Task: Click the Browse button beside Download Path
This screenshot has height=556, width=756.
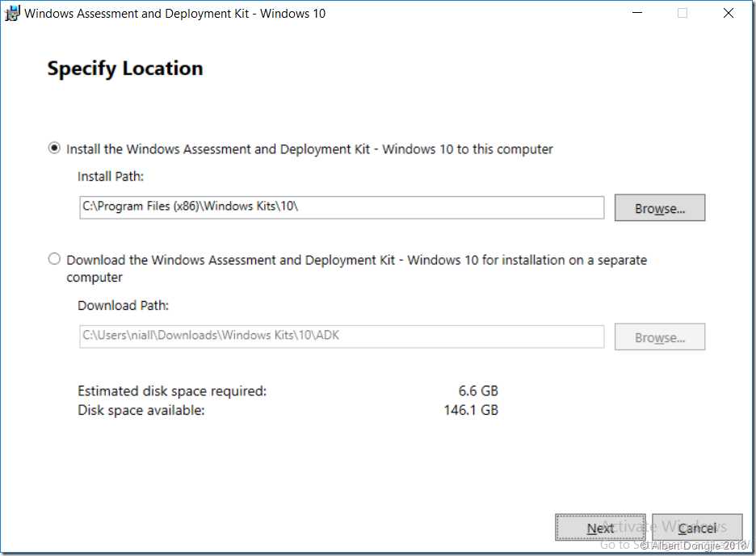Action: [x=660, y=337]
